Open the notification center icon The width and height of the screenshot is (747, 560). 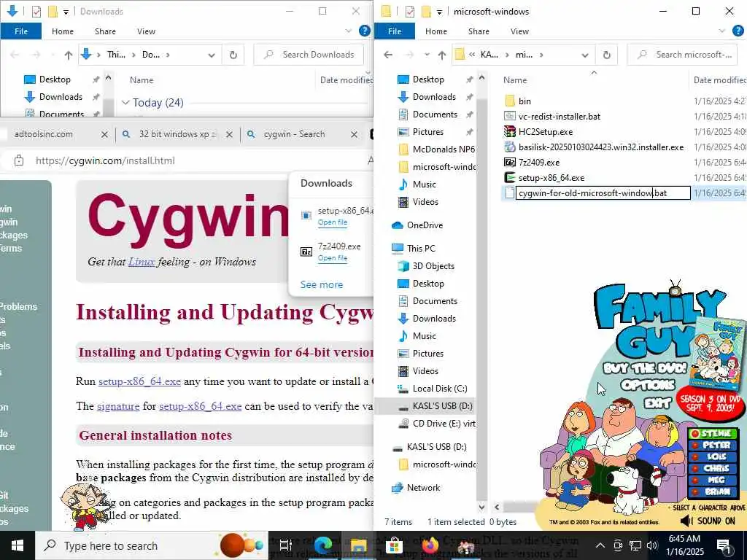coord(724,545)
